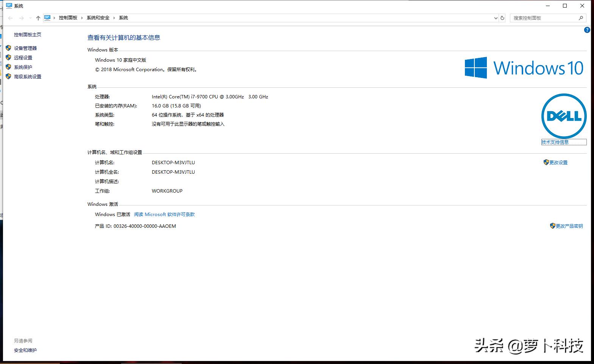
Task: Open 系统保护 link
Action: (23, 67)
